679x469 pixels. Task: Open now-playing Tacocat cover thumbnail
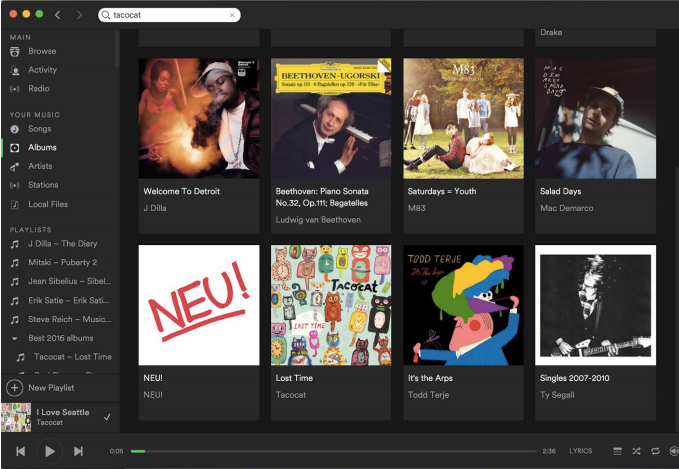[x=16, y=417]
